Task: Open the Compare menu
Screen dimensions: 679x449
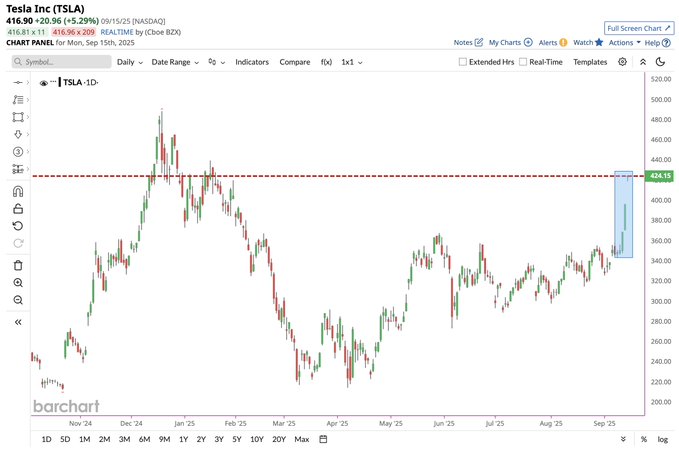Action: click(295, 62)
